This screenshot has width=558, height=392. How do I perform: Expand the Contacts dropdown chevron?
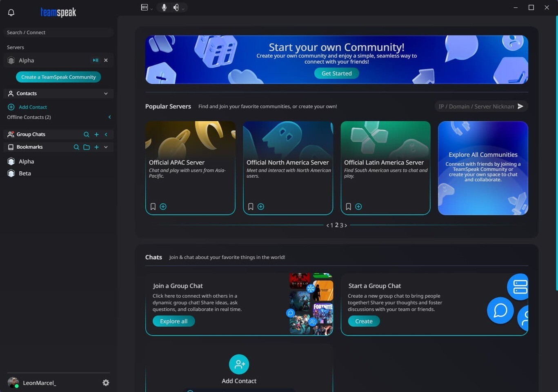(106, 93)
